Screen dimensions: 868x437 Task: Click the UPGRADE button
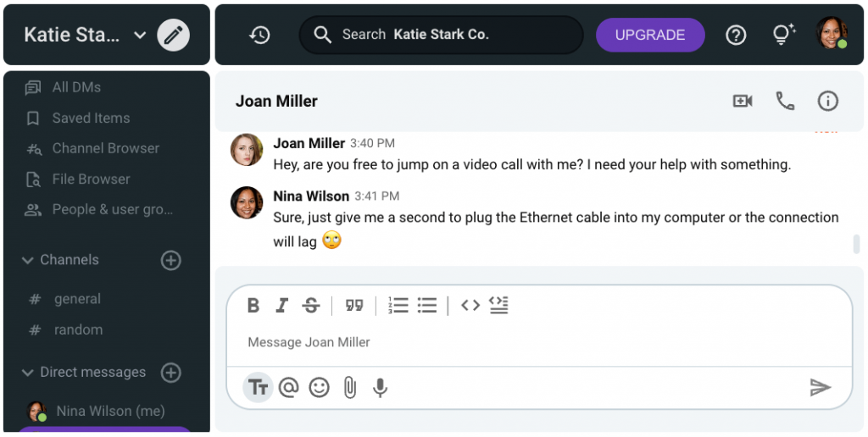pyautogui.click(x=650, y=35)
